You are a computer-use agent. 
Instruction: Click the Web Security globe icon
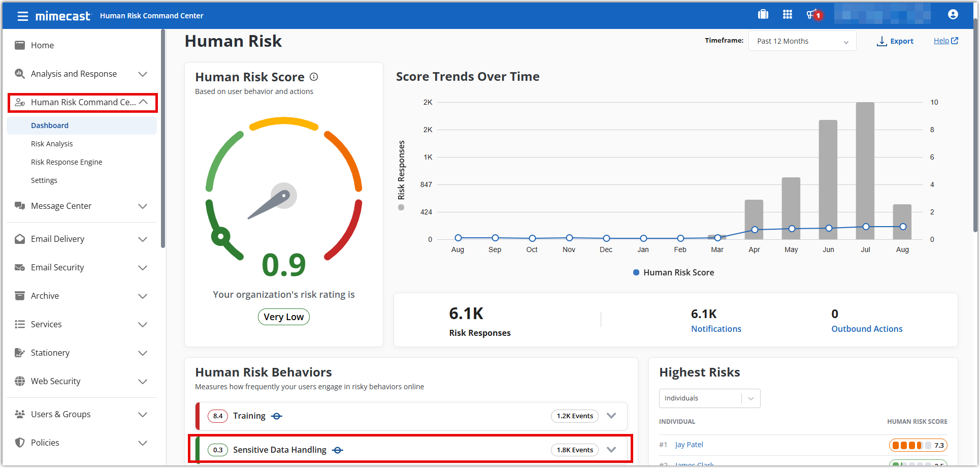[x=19, y=381]
